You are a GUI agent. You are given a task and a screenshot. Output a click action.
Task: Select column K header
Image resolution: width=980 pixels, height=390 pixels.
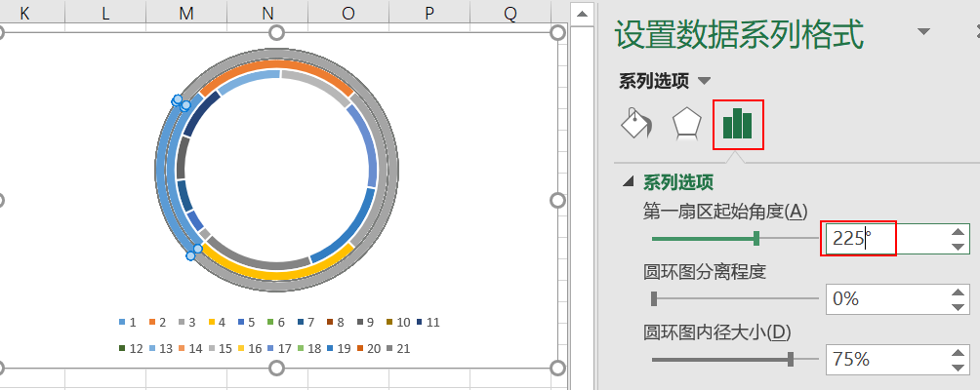(x=25, y=13)
